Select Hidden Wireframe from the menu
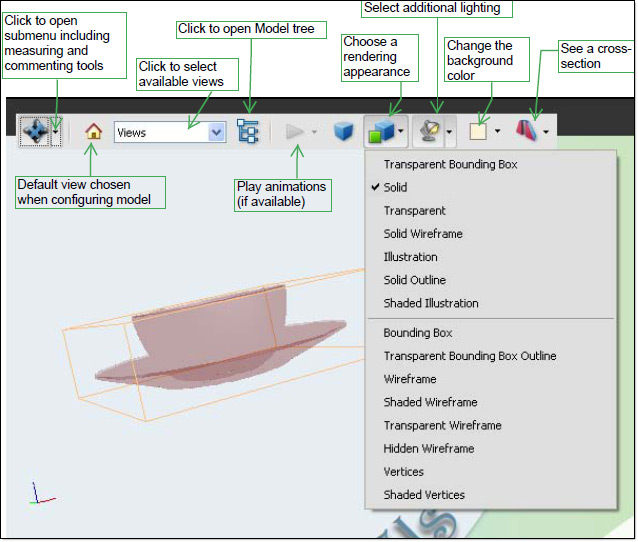 coord(428,449)
